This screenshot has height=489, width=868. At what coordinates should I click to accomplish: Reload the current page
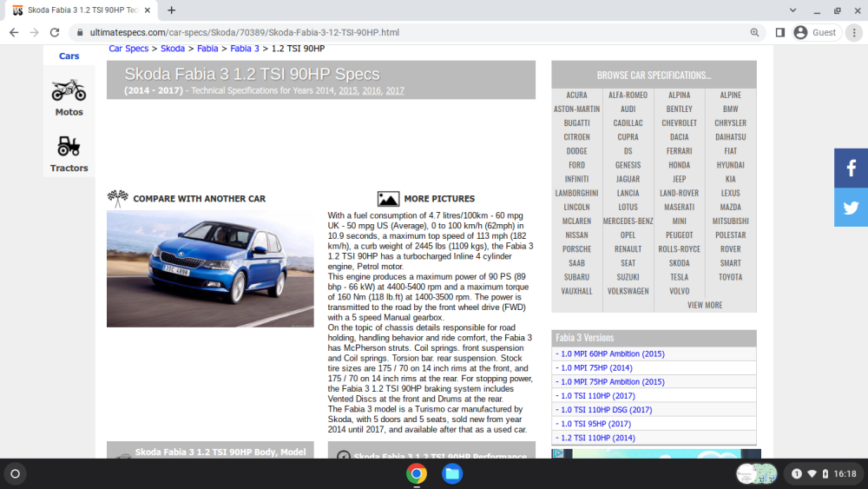[x=54, y=33]
